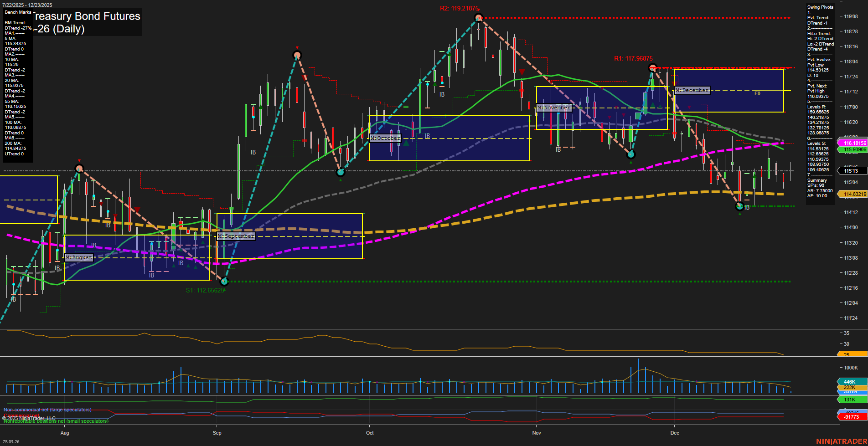Click the R1: 117.96875 pivot high circle marker
Image resolution: width=868 pixels, height=446 pixels.
[x=652, y=68]
